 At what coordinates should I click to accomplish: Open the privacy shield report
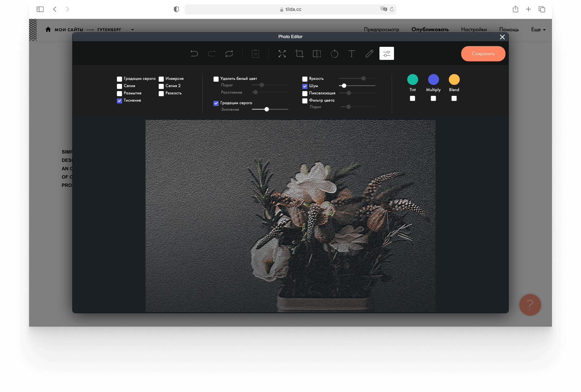point(176,9)
